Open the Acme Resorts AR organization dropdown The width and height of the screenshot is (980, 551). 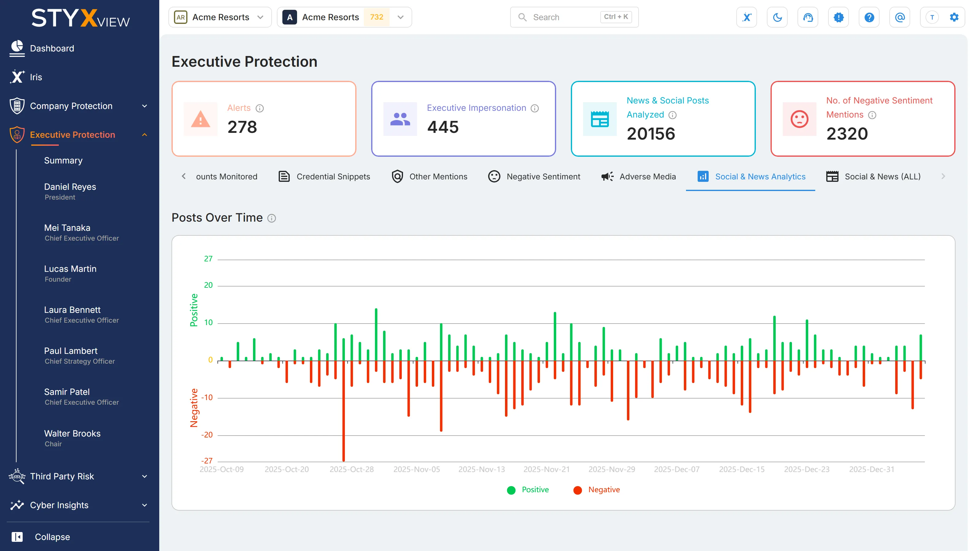click(x=220, y=17)
